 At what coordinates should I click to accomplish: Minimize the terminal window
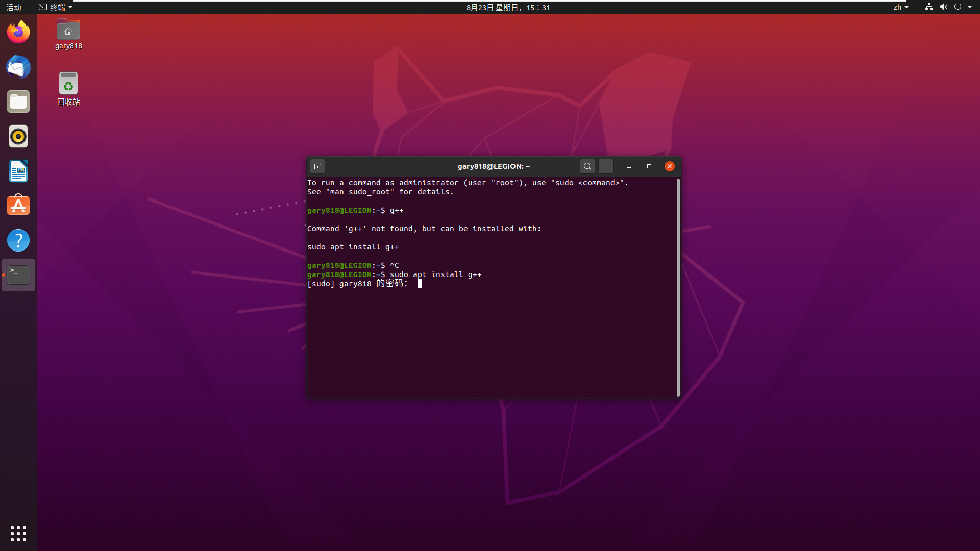pos(629,166)
